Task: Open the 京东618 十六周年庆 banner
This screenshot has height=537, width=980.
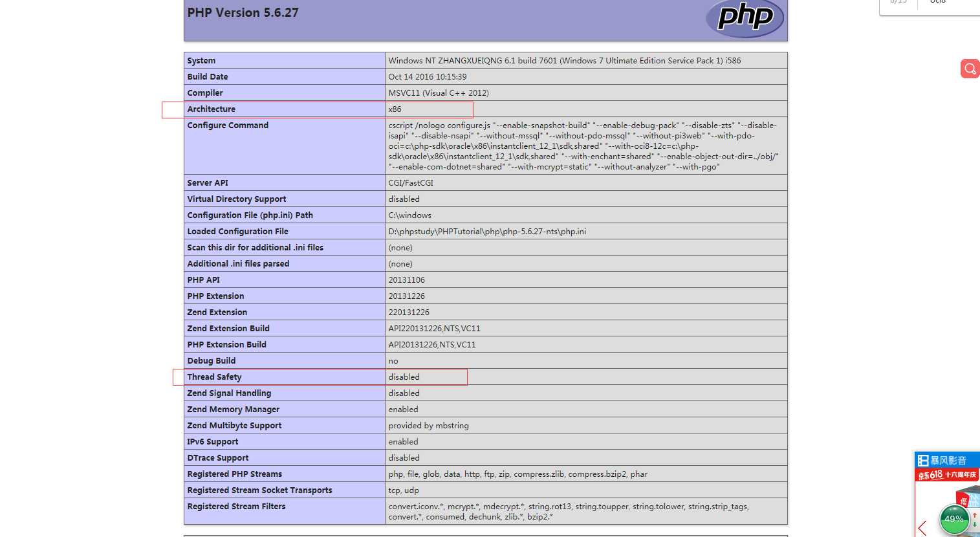Action: coord(947,475)
